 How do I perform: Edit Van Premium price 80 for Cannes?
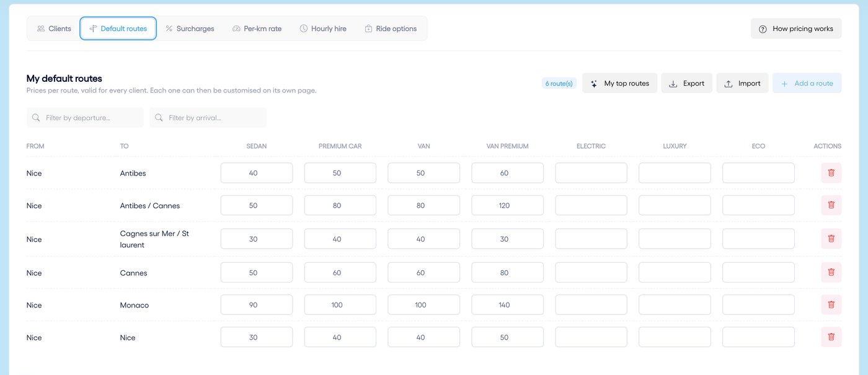(507, 272)
